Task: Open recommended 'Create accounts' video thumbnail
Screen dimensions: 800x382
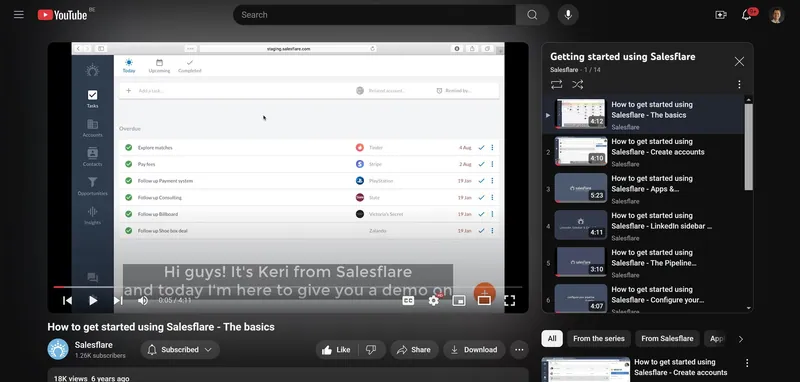Action: coord(586,369)
